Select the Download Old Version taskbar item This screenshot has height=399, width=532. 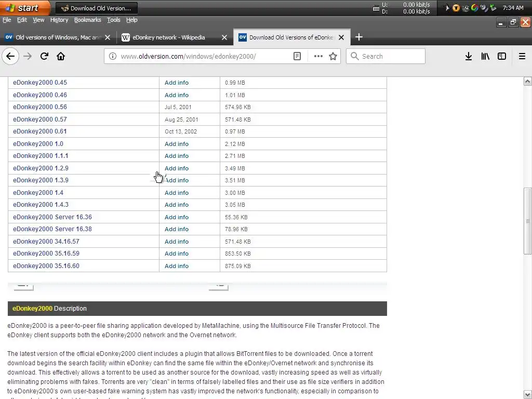click(96, 8)
